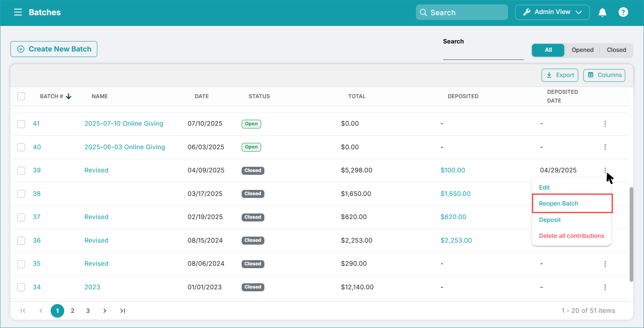Click the Open status badge for batch 41
Screen dimensions: 644x328
[251, 124]
